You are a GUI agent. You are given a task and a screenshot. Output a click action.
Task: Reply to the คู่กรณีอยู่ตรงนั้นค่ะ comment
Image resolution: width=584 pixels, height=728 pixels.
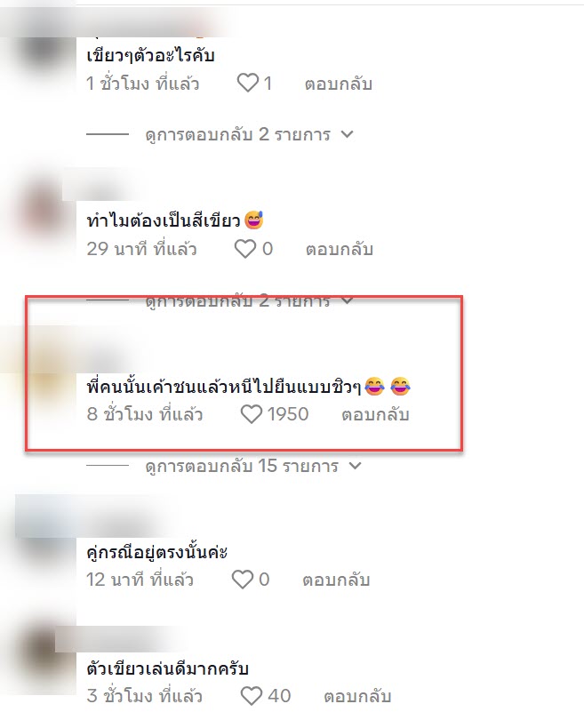pos(336,580)
